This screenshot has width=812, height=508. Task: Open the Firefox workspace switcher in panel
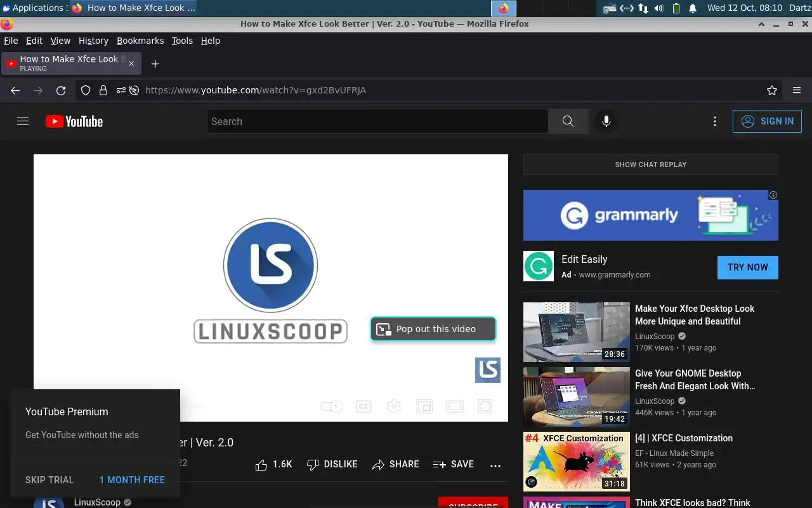click(504, 8)
